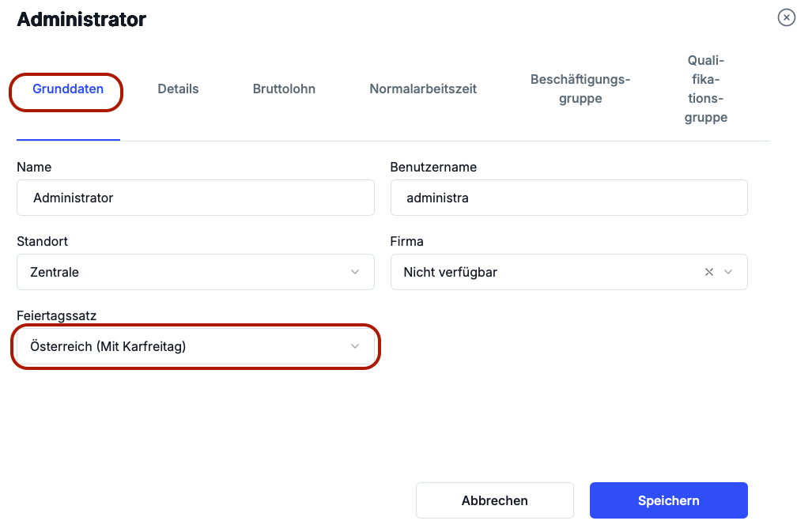Clear the Firma selection with X icon
The height and width of the screenshot is (532, 812).
click(x=709, y=272)
